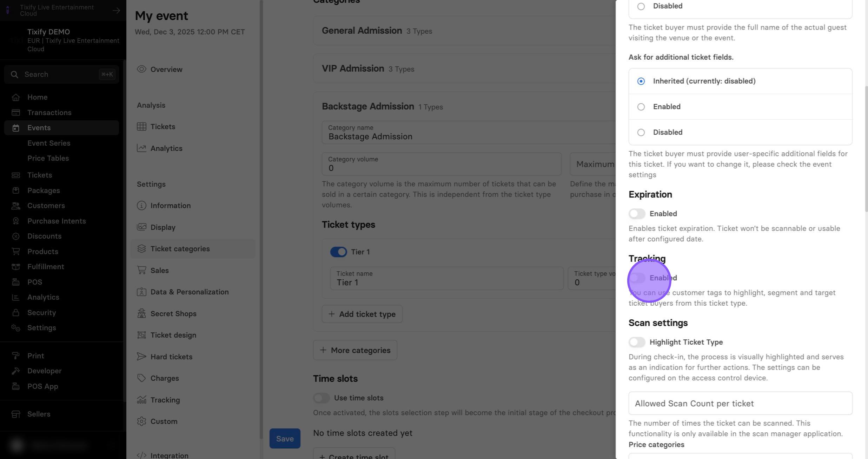Screen dimensions: 868x459
Task: Click the Charges tag icon
Action: [x=141, y=378]
